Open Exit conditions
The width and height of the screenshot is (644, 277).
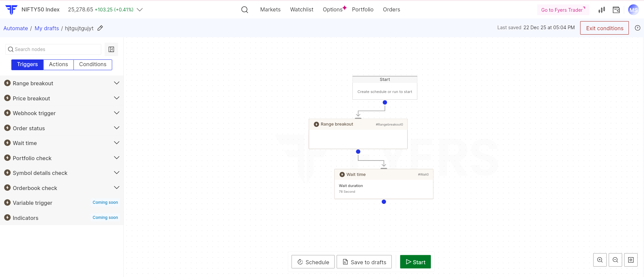[604, 28]
